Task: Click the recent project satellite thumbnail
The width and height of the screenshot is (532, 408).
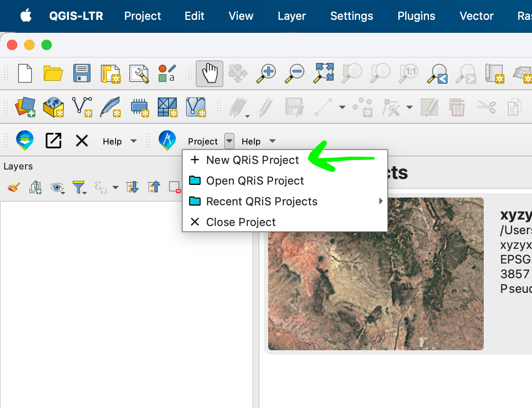Action: point(376,274)
